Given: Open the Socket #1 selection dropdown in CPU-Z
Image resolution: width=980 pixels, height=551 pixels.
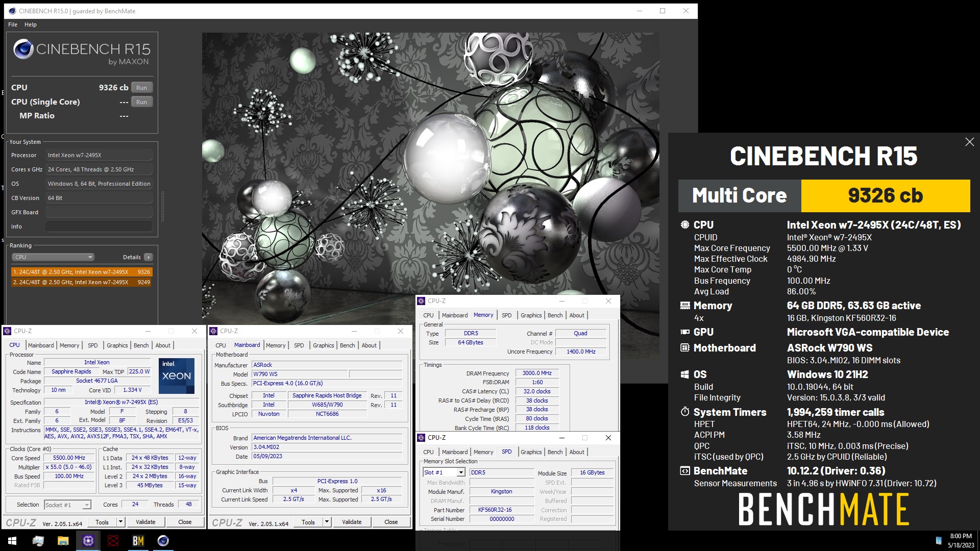Looking at the screenshot, I should 67,505.
